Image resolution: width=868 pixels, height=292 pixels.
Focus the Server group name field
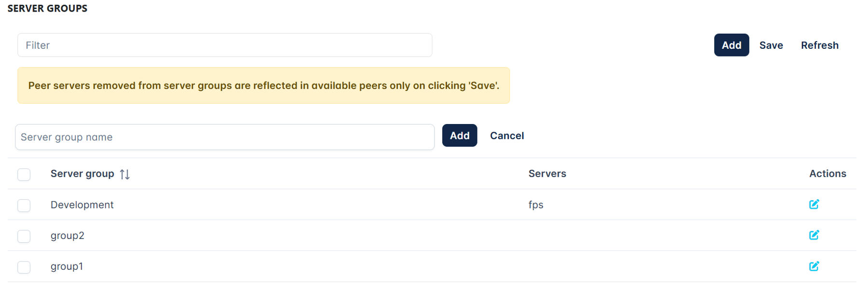click(x=225, y=137)
